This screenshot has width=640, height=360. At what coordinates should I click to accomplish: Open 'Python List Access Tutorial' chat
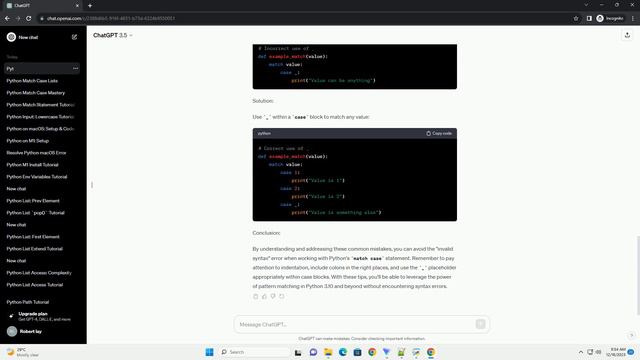coord(35,285)
